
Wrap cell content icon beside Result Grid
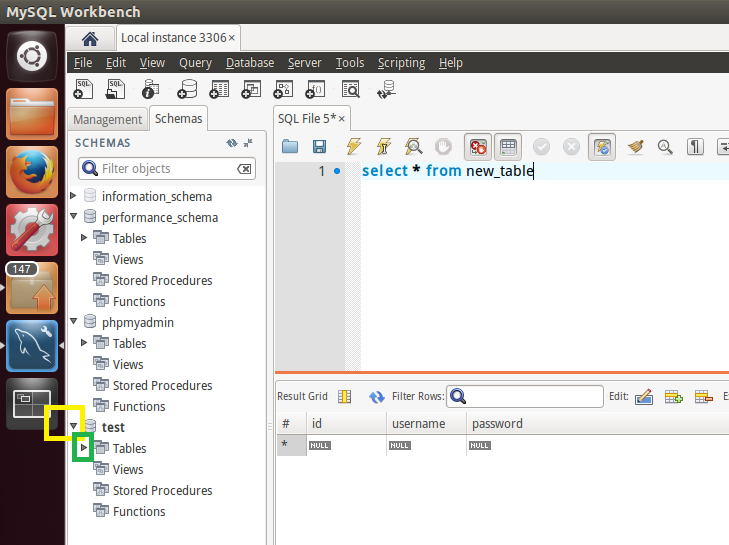pos(345,396)
